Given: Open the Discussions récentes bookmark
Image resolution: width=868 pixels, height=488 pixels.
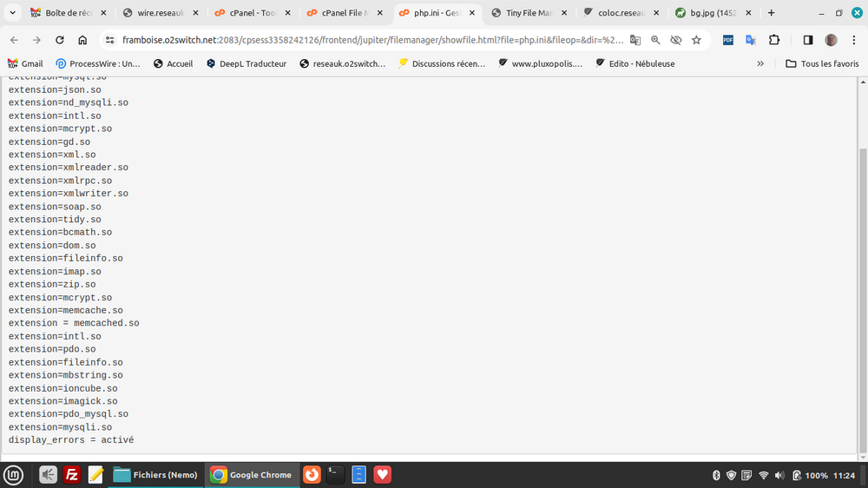Looking at the screenshot, I should click(x=442, y=63).
